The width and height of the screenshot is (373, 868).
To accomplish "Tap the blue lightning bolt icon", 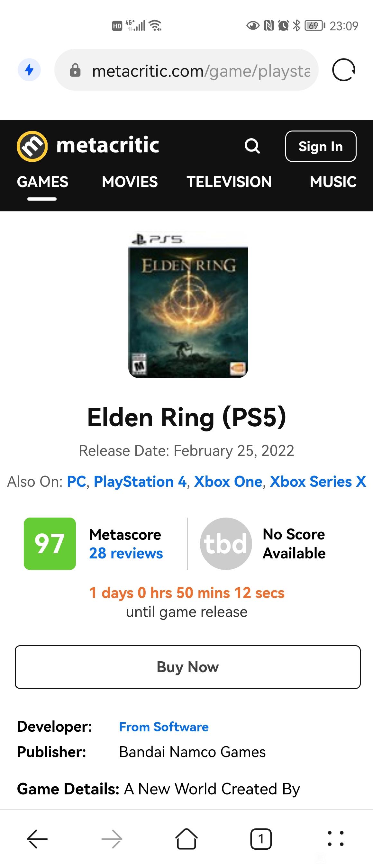I will tap(29, 70).
